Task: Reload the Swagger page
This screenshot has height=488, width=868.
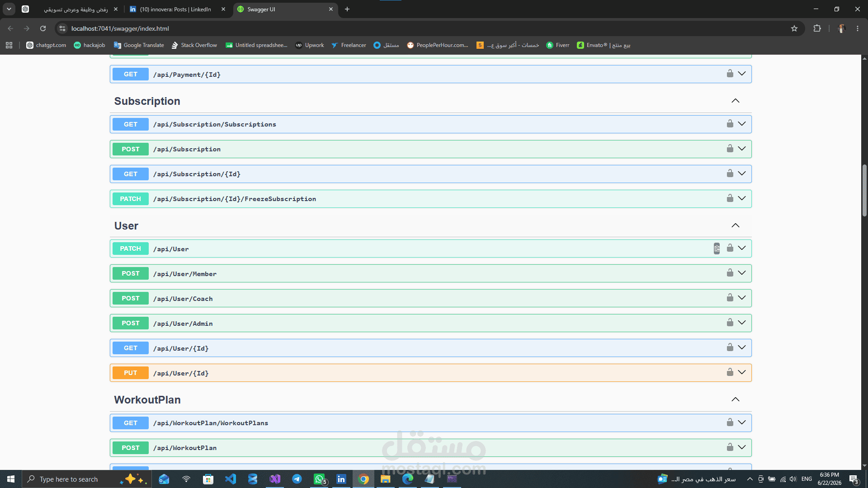Action: click(43, 28)
